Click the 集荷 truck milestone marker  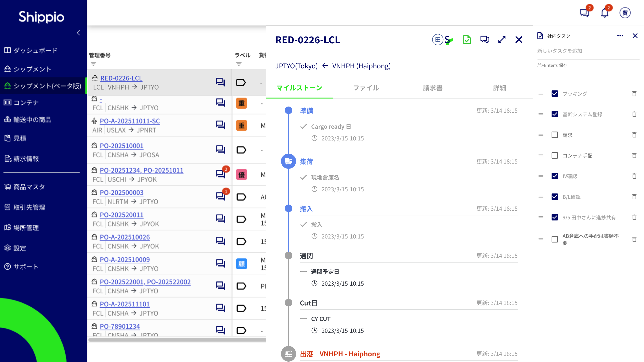(289, 161)
